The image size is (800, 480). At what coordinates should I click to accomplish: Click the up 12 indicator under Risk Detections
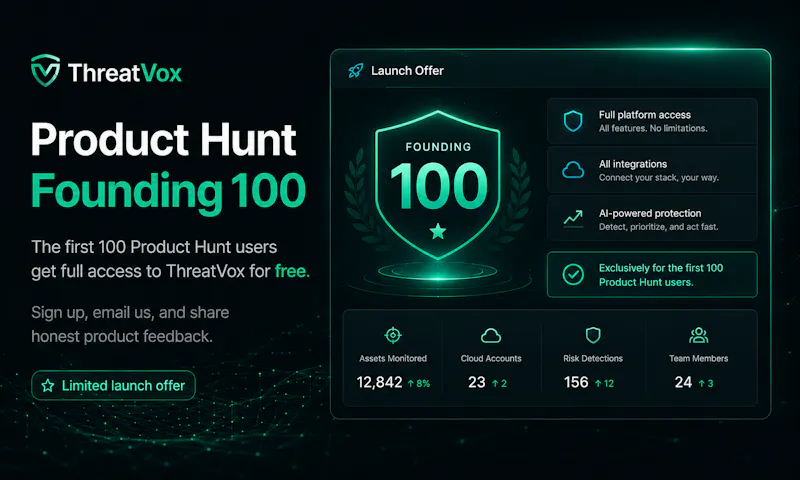tap(604, 383)
